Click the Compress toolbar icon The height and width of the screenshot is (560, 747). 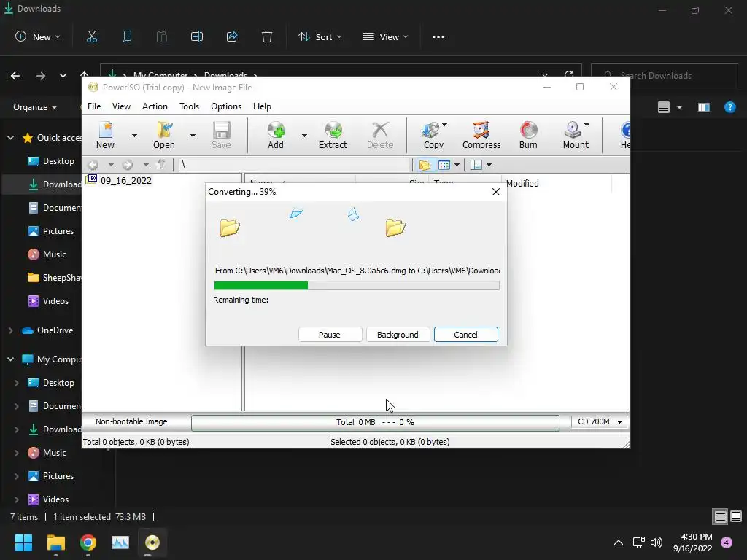pos(481,135)
